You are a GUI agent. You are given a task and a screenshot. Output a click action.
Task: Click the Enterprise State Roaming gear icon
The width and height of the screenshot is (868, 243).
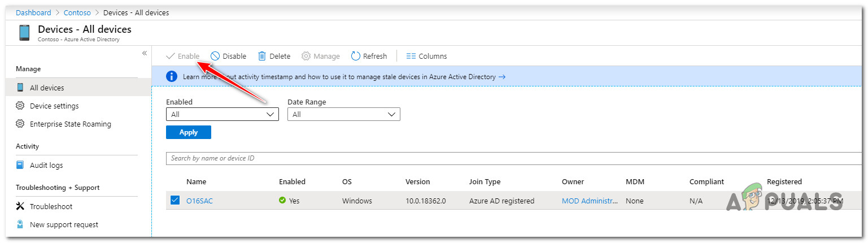click(20, 124)
